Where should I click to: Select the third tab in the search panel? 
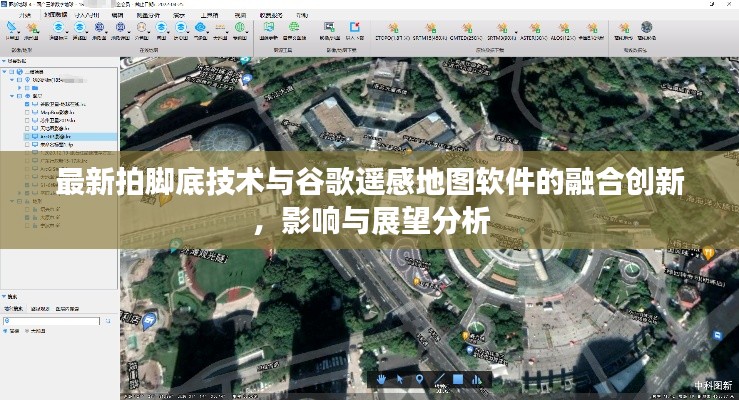point(67,309)
